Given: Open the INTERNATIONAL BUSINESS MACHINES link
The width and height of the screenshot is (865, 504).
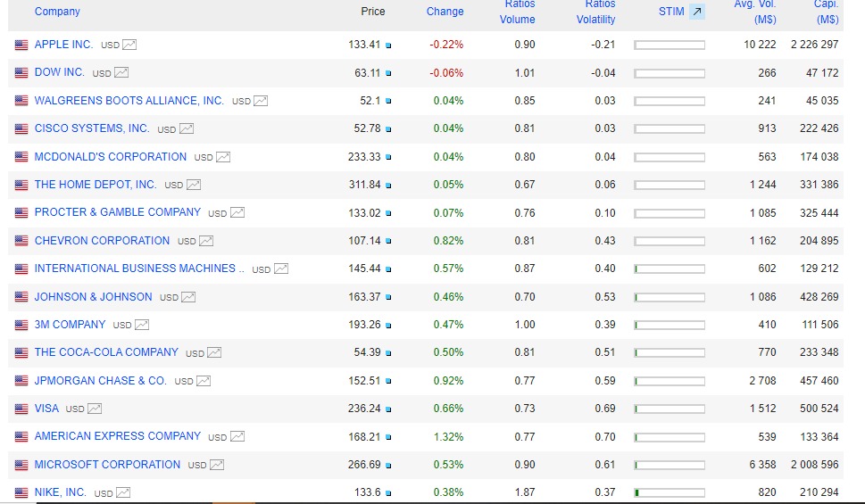Looking at the screenshot, I should 139,269.
